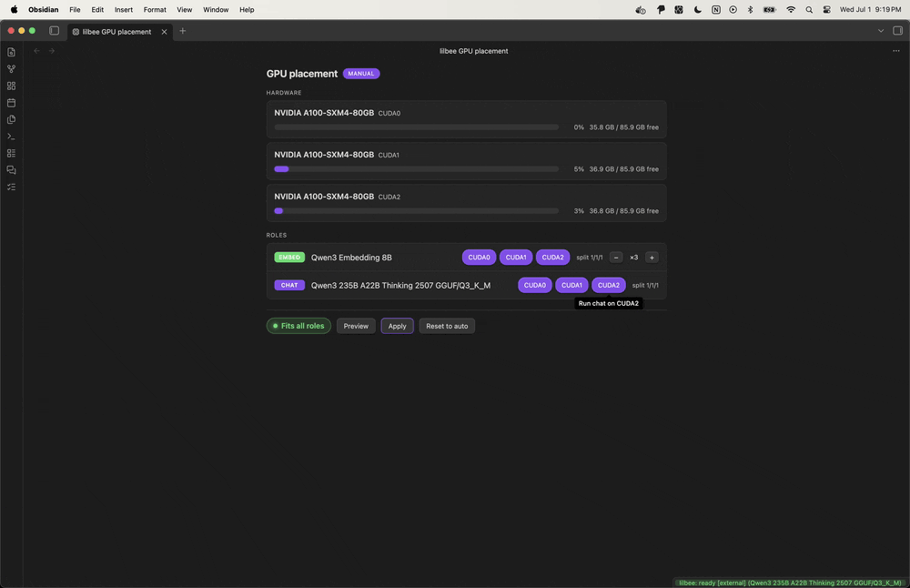Open the File menu
Image resolution: width=910 pixels, height=588 pixels.
(75, 9)
